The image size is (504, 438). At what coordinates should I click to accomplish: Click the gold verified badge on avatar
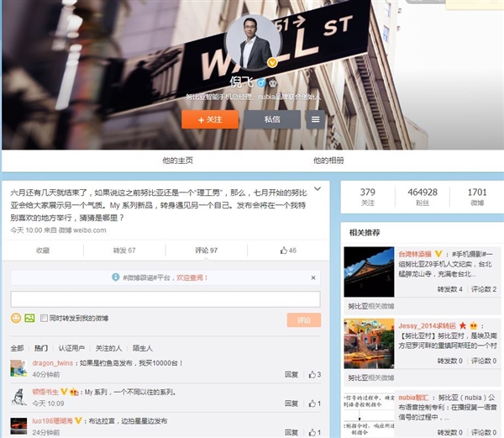point(272,62)
